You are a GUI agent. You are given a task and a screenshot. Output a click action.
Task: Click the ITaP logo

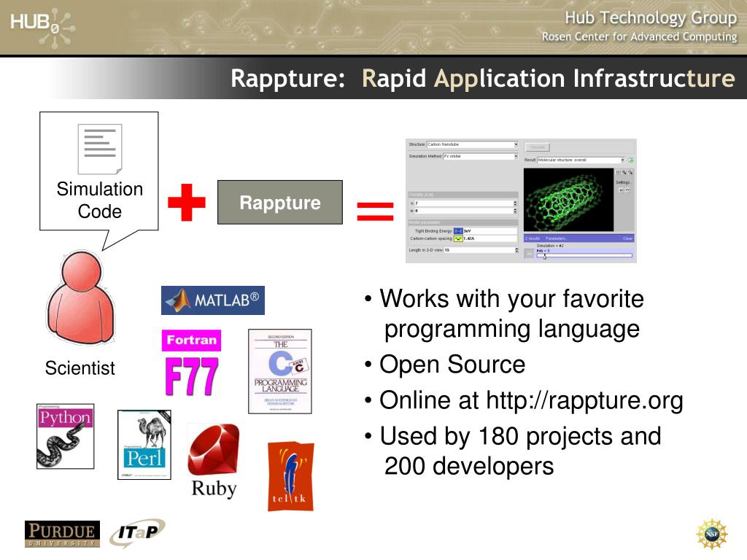pyautogui.click(x=137, y=532)
